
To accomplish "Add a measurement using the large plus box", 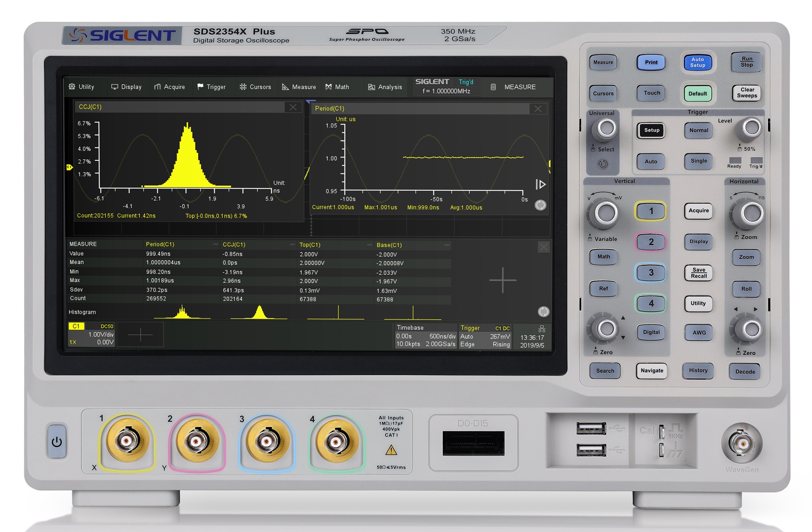I will coord(503,280).
